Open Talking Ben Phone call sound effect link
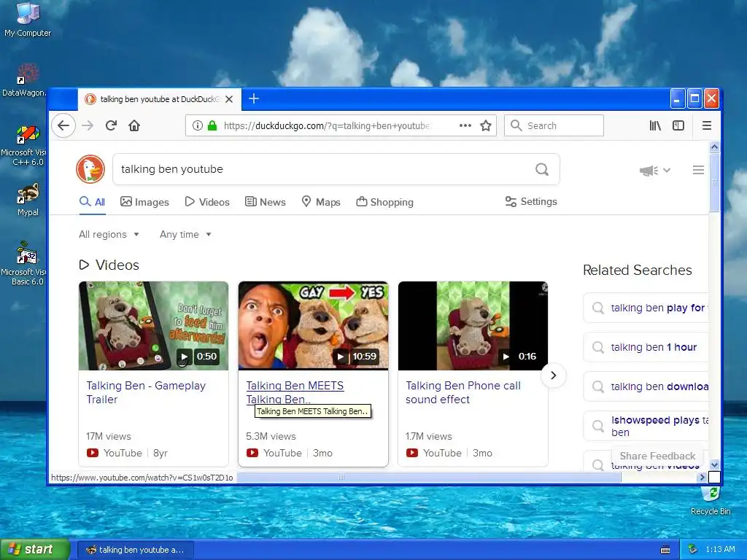 [x=463, y=392]
